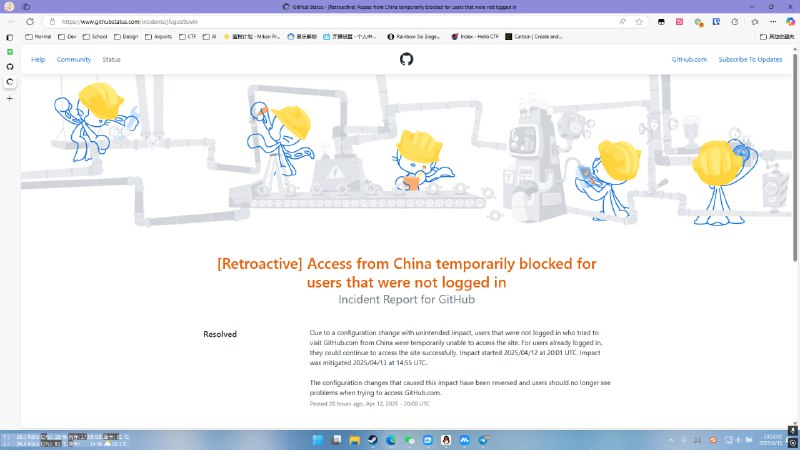Viewport: 800px width, 450px height.
Task: Add page to favorites with star icon
Action: [x=639, y=21]
